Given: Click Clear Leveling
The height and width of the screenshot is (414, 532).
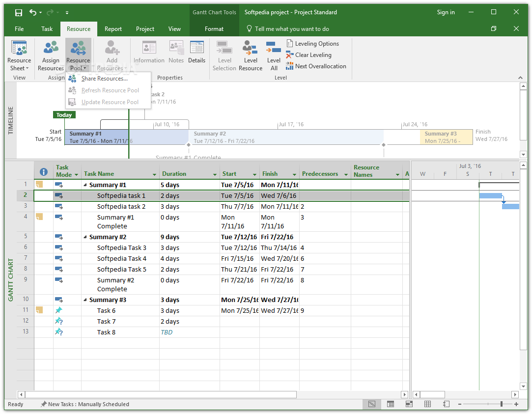Looking at the screenshot, I should pyautogui.click(x=309, y=55).
